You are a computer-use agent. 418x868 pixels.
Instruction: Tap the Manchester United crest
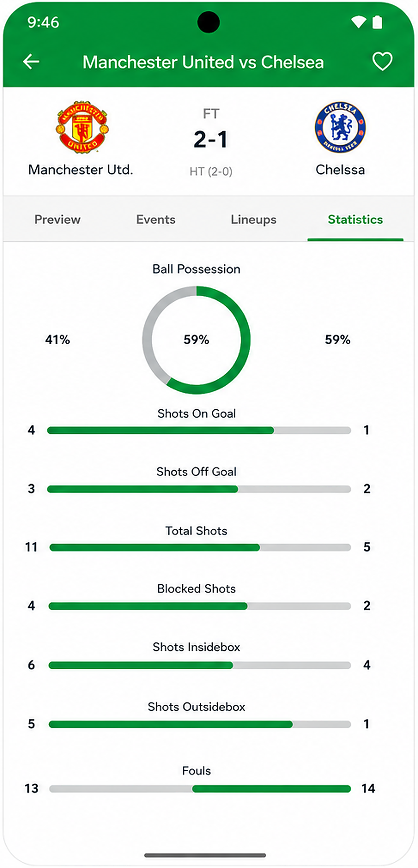pyautogui.click(x=82, y=127)
